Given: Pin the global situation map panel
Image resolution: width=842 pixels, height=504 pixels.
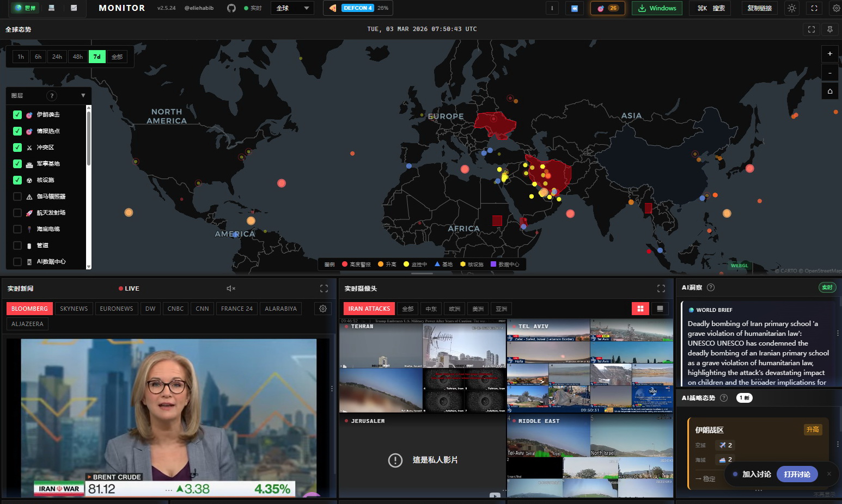Looking at the screenshot, I should pos(830,29).
